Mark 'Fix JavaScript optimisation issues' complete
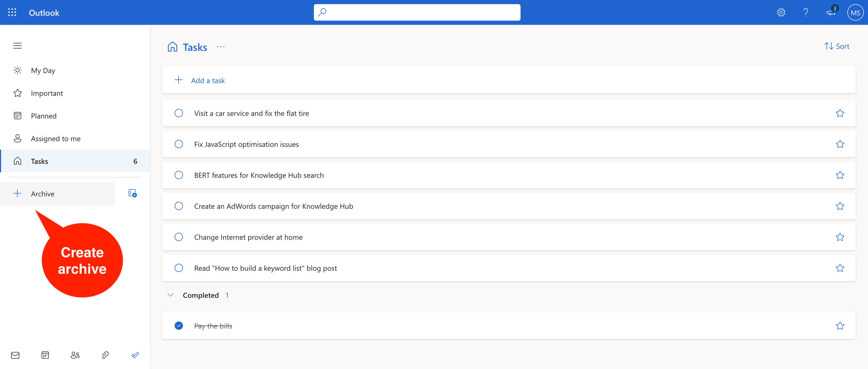Screen dimensions: 868x369 pyautogui.click(x=179, y=144)
